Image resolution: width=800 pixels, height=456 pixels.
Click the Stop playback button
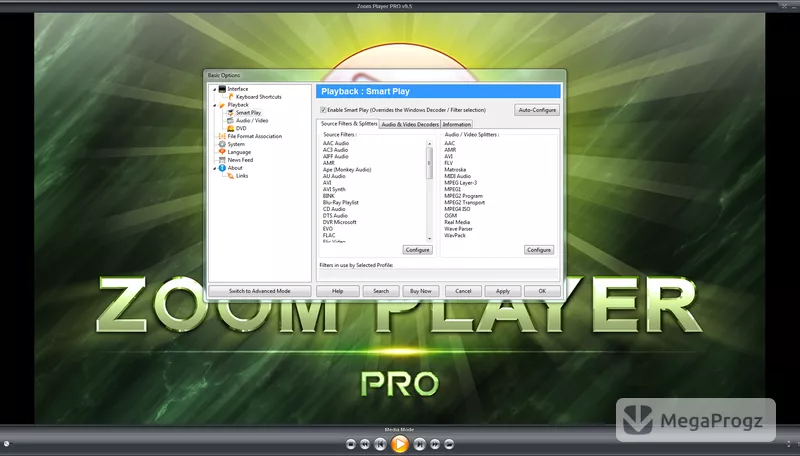point(351,444)
